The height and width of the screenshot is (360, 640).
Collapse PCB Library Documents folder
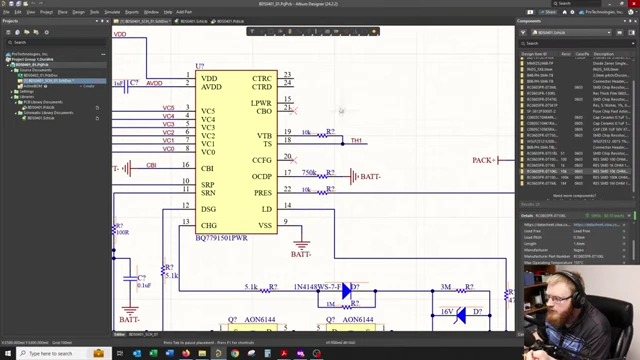pyautogui.click(x=16, y=102)
